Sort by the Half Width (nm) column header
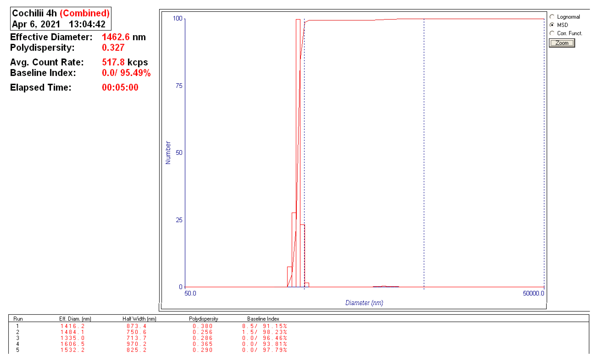This screenshot has height=364, width=597. pos(139,319)
